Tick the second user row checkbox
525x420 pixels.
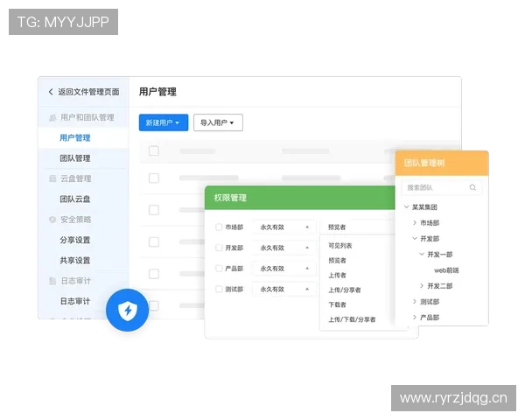[154, 210]
